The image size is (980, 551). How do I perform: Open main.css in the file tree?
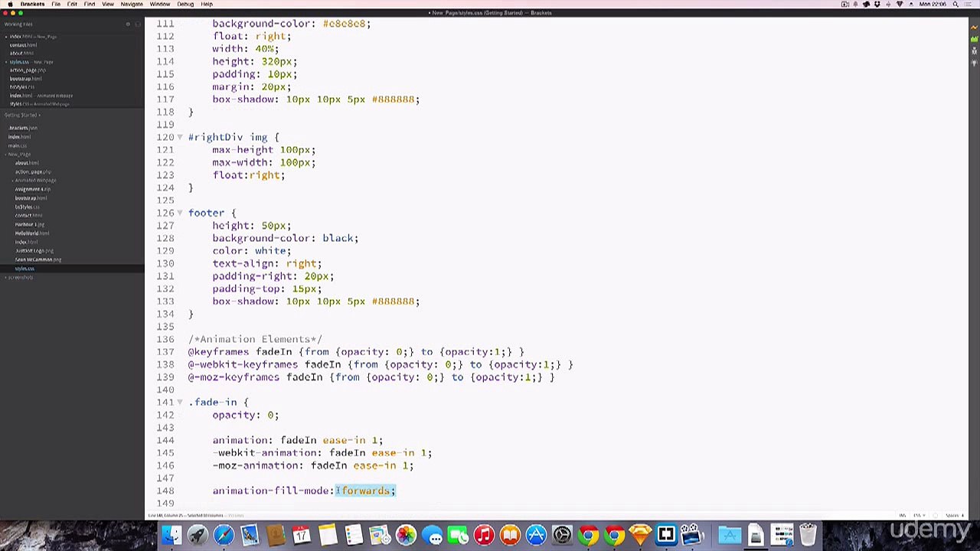[18, 145]
